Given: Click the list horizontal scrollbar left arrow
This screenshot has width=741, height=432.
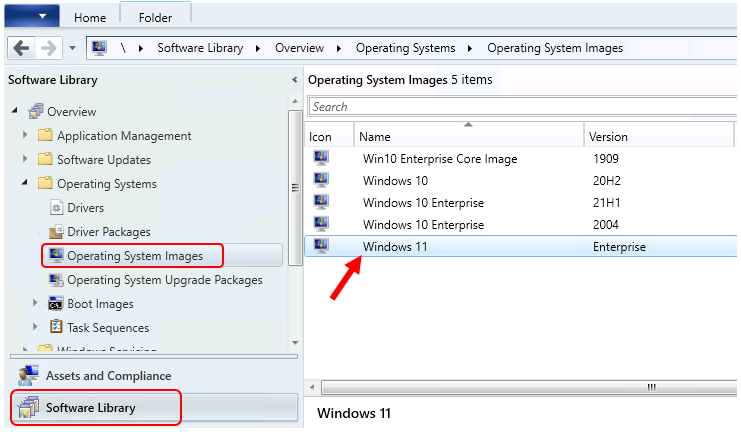Looking at the screenshot, I should pyautogui.click(x=312, y=387).
